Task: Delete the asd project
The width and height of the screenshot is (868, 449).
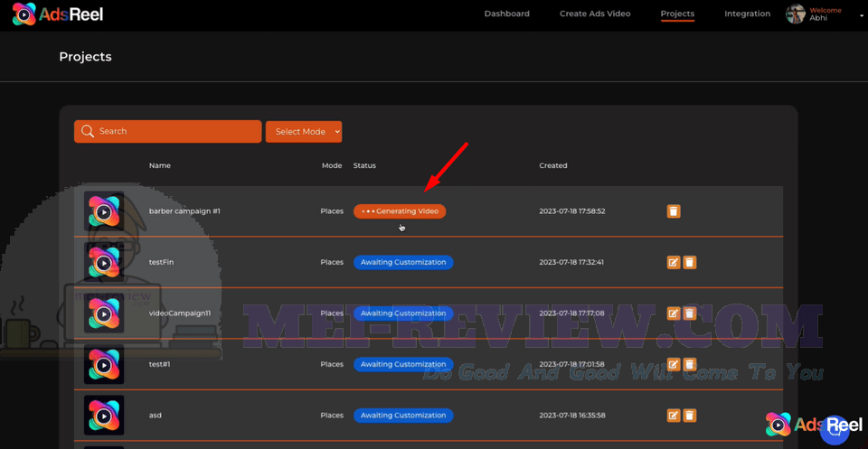Action: click(689, 416)
